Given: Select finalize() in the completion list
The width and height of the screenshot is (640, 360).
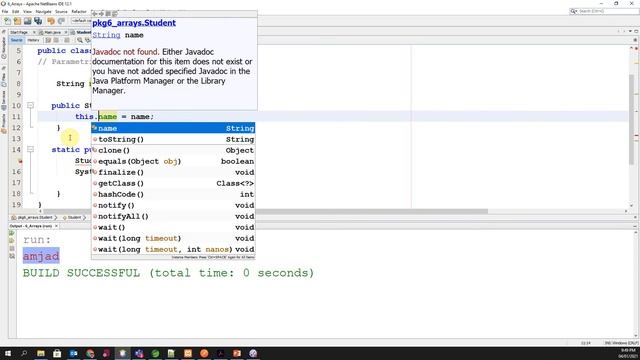Looking at the screenshot, I should 173,172.
